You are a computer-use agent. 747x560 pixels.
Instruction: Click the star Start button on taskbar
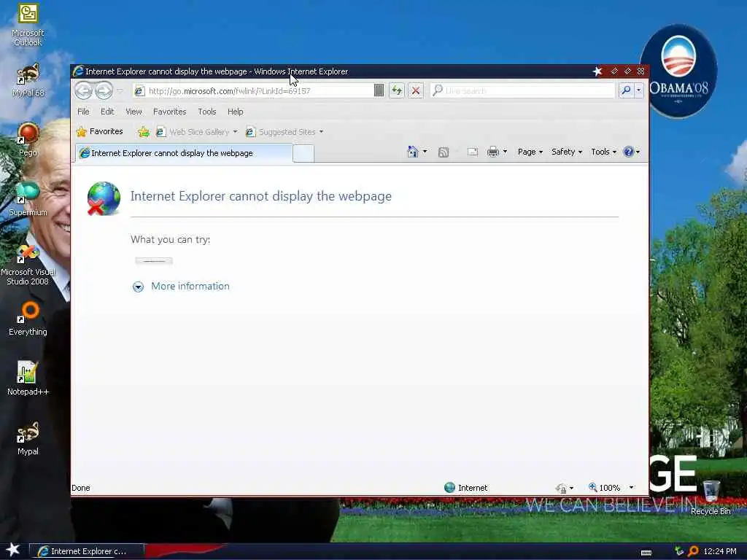coord(12,550)
